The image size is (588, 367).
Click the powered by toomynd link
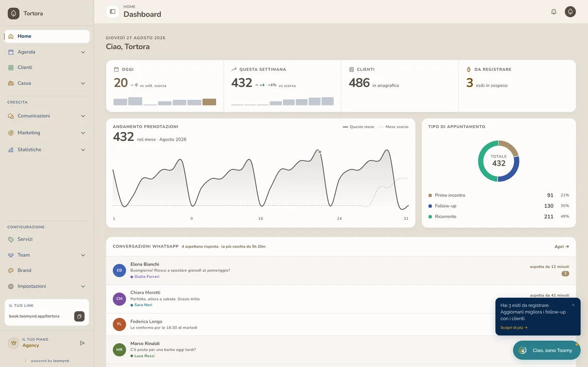click(47, 361)
